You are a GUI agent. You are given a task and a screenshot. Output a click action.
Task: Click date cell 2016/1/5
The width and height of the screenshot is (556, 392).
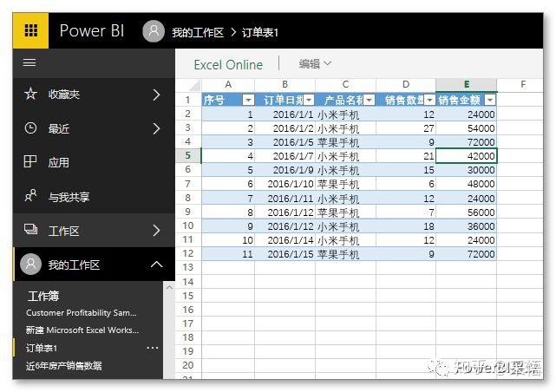pyautogui.click(x=285, y=142)
